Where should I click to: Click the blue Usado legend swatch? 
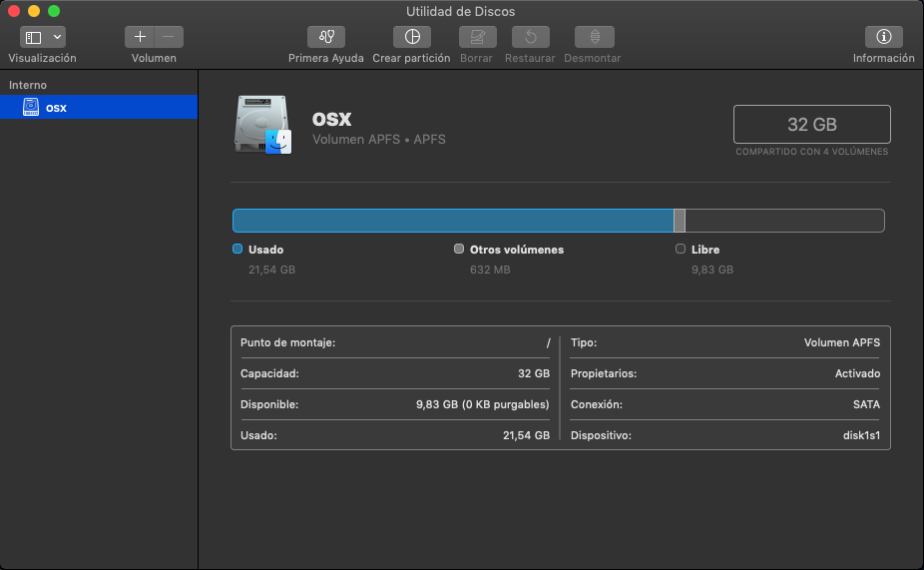pyautogui.click(x=237, y=249)
